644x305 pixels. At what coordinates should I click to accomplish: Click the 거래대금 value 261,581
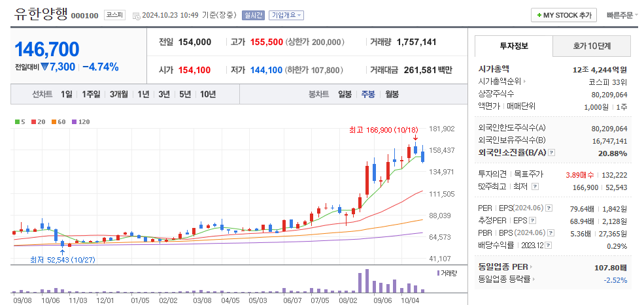[420, 70]
